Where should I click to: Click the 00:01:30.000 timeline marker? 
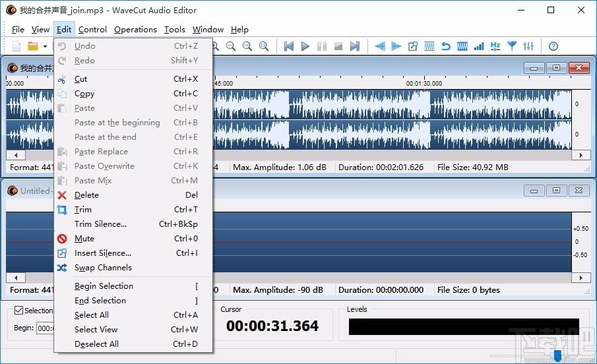click(424, 83)
